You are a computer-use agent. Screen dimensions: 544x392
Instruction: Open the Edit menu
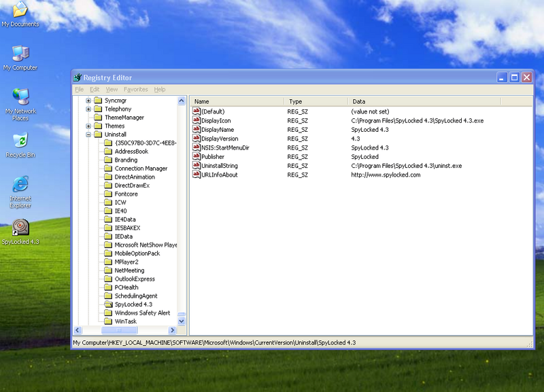[95, 89]
